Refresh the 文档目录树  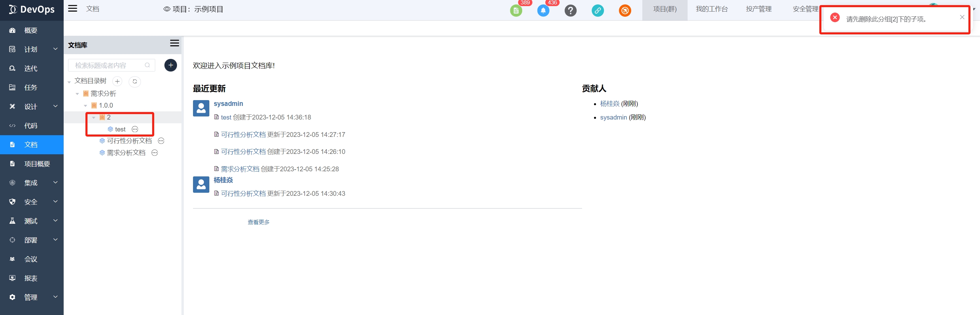coord(135,81)
